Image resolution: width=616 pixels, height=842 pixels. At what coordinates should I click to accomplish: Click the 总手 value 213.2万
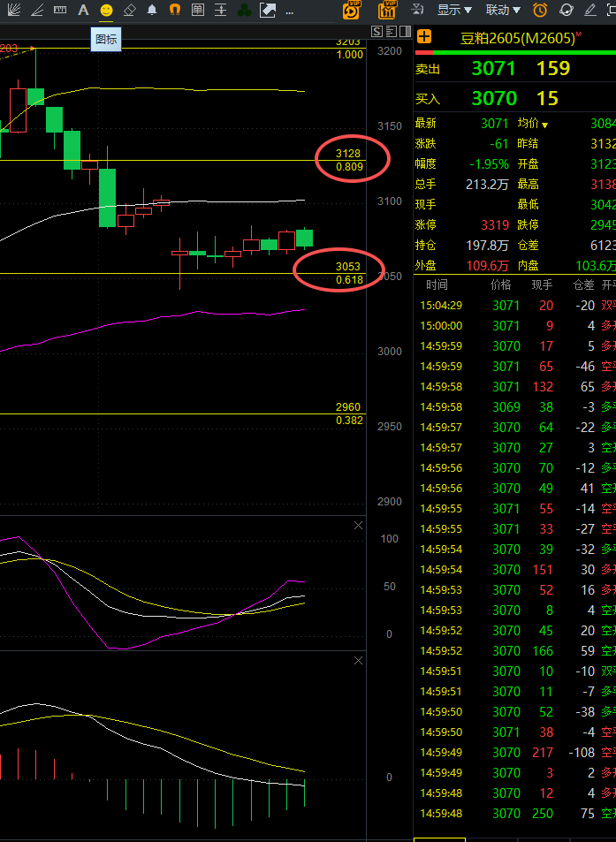[x=487, y=184]
